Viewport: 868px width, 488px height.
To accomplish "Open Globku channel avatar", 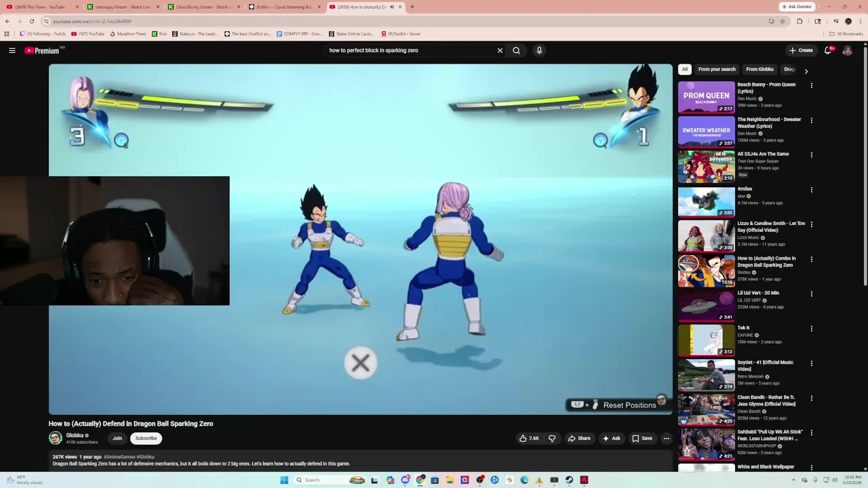I will tap(56, 439).
